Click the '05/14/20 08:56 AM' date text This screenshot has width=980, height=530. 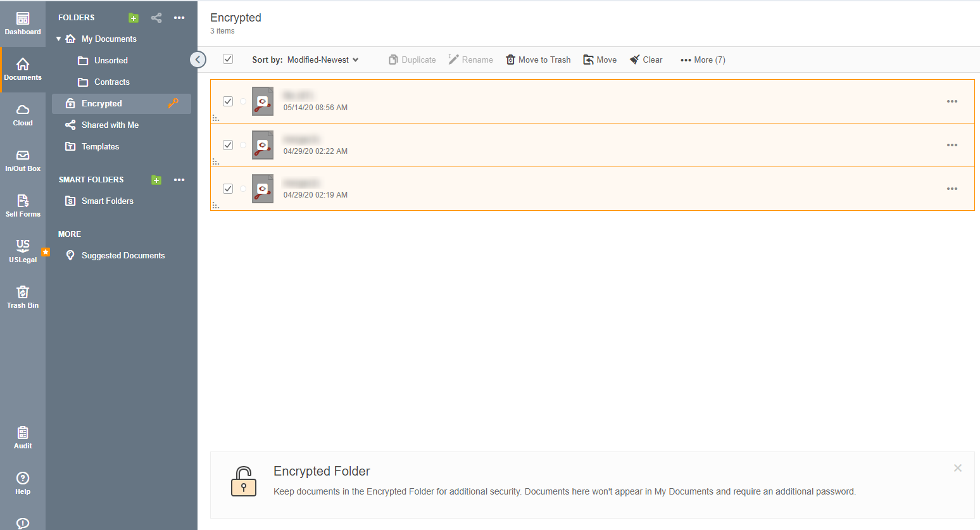pyautogui.click(x=315, y=108)
